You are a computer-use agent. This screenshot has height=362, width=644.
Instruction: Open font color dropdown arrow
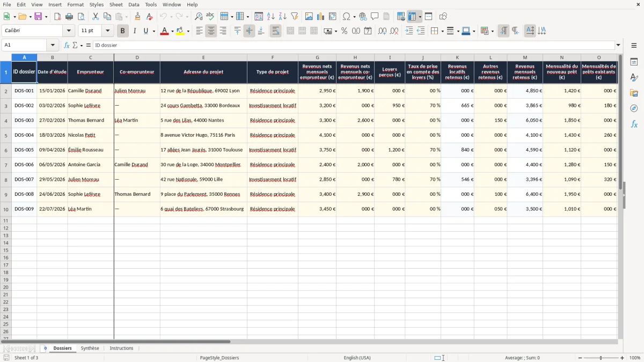pos(172,31)
